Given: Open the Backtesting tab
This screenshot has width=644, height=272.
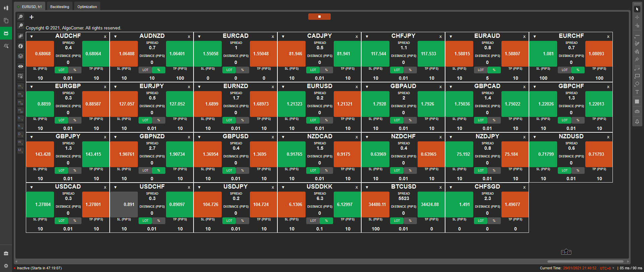Looking at the screenshot, I should [x=59, y=6].
